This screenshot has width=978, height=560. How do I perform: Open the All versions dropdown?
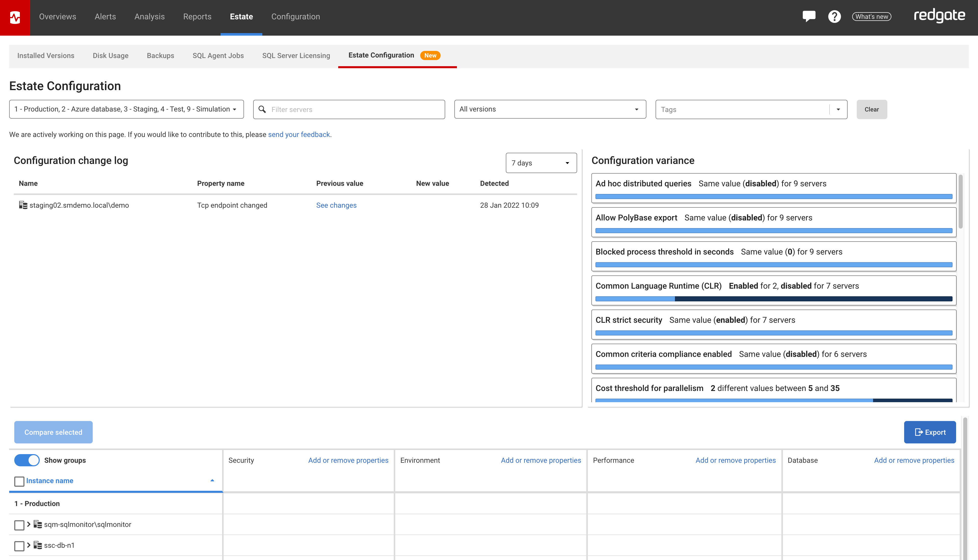pyautogui.click(x=549, y=109)
